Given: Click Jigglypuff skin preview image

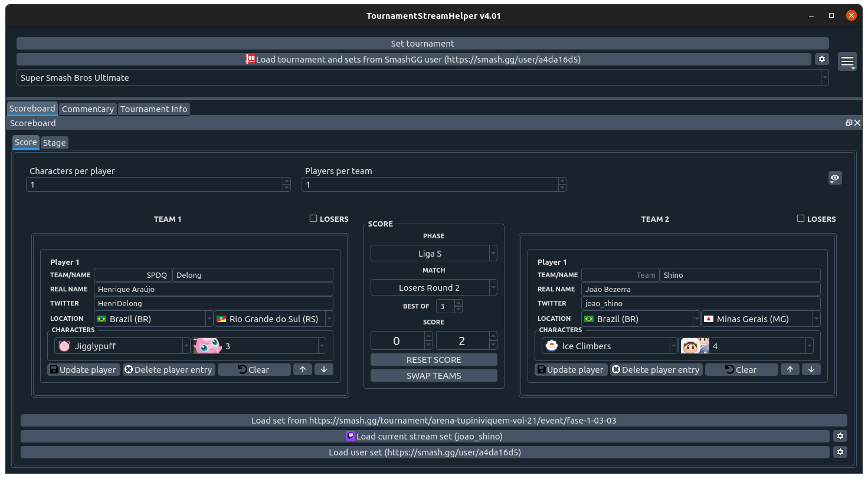Looking at the screenshot, I should [x=208, y=346].
